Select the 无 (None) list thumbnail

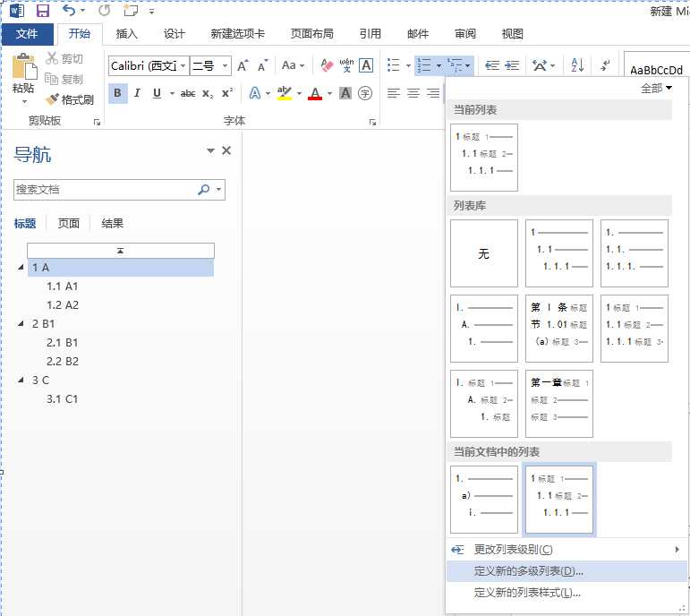point(484,253)
